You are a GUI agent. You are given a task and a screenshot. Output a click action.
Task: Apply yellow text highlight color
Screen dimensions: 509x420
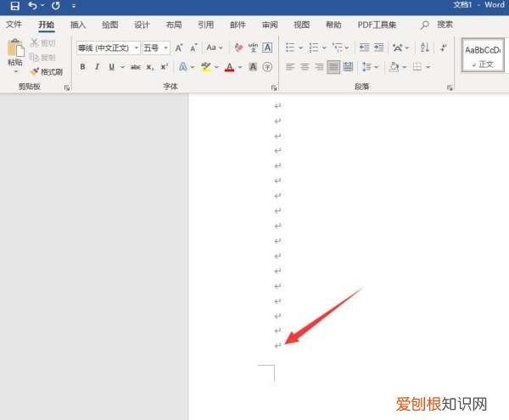205,67
